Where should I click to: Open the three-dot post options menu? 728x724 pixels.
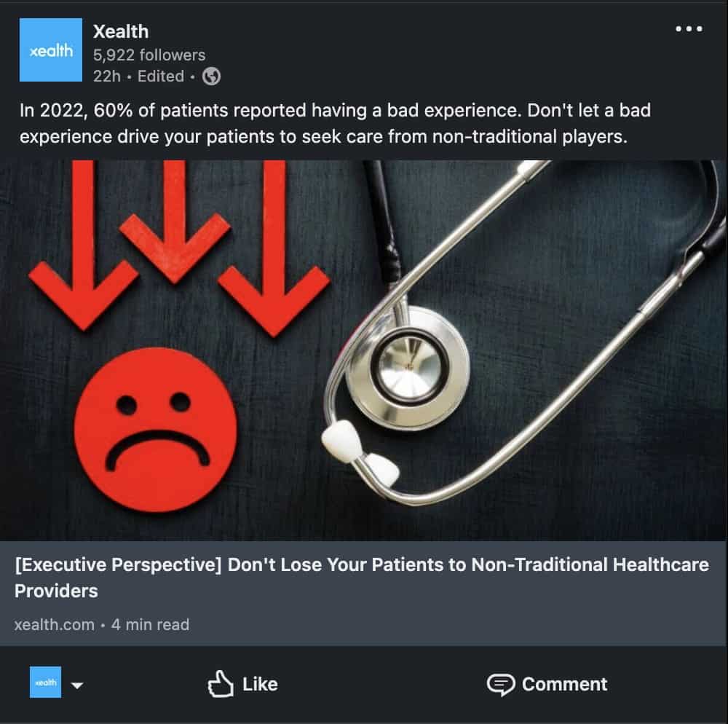[689, 29]
